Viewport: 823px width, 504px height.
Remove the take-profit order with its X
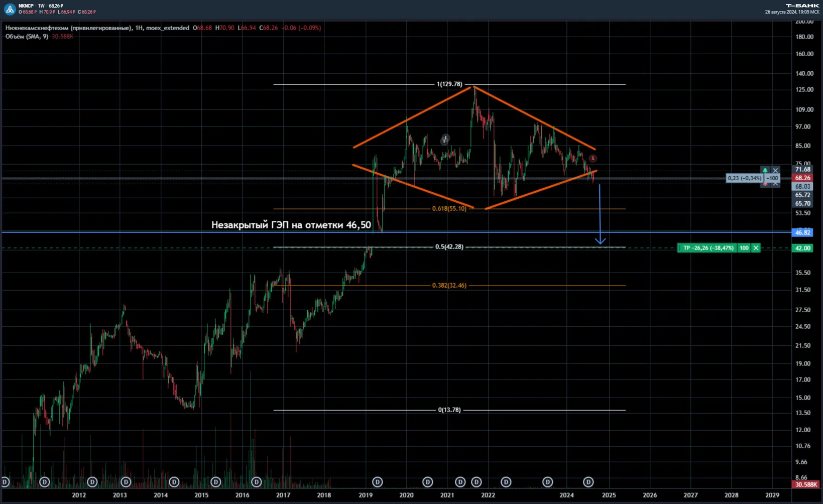pos(756,248)
